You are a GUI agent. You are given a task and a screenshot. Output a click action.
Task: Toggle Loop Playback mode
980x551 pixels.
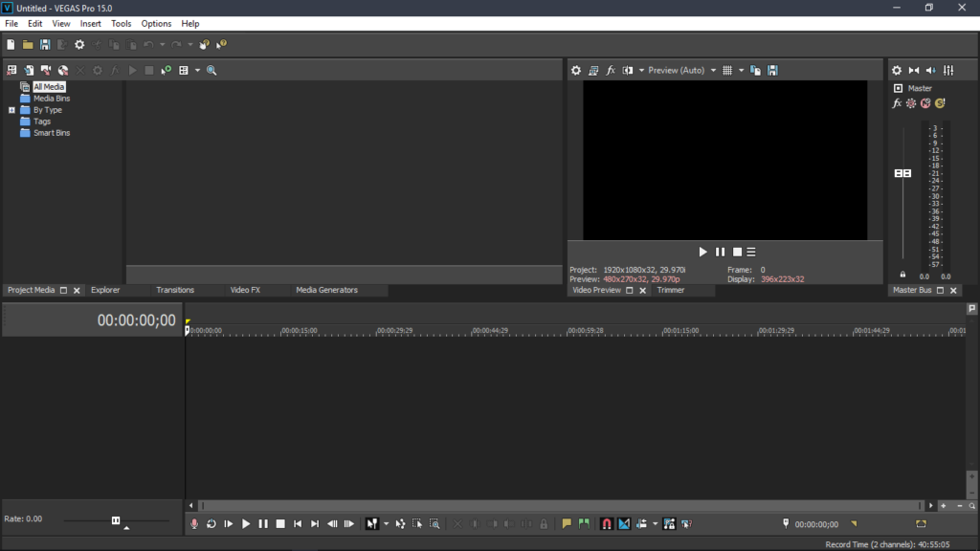coord(212,523)
